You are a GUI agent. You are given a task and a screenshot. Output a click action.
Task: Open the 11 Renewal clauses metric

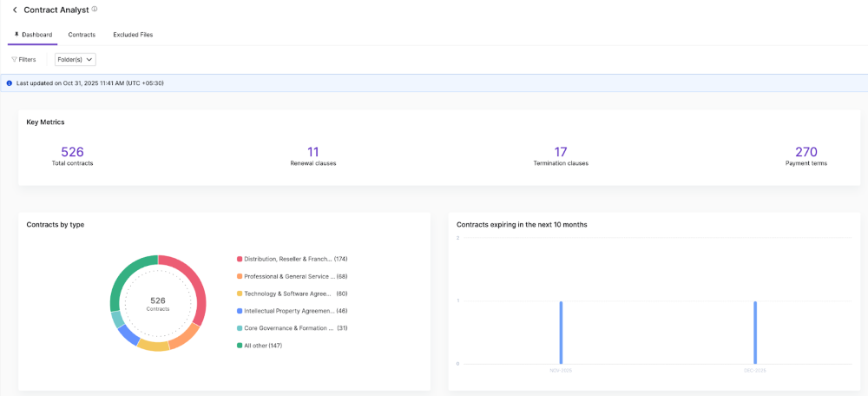(313, 152)
